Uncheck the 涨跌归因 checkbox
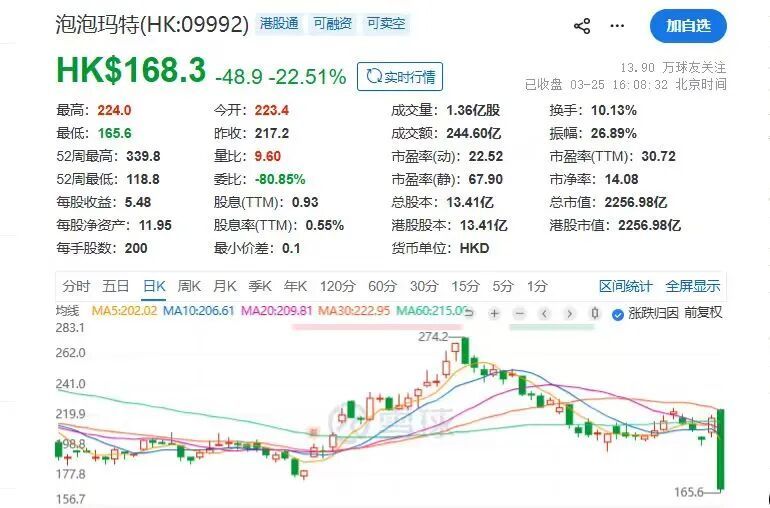This screenshot has height=508, width=770. 618,314
